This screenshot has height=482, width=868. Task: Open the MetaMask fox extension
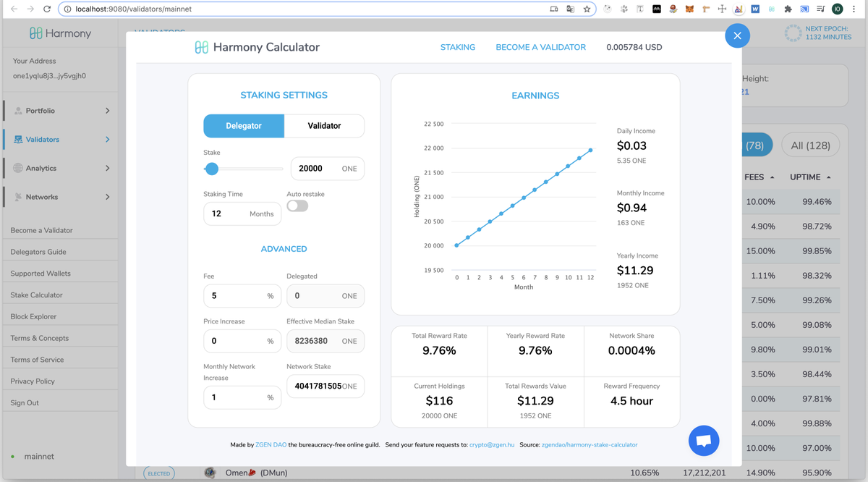[x=689, y=9]
